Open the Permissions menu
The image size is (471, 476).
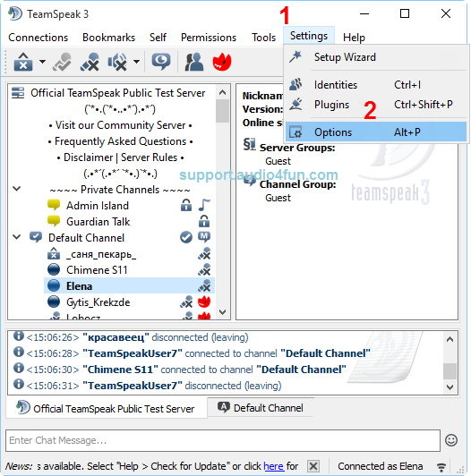[x=209, y=38]
